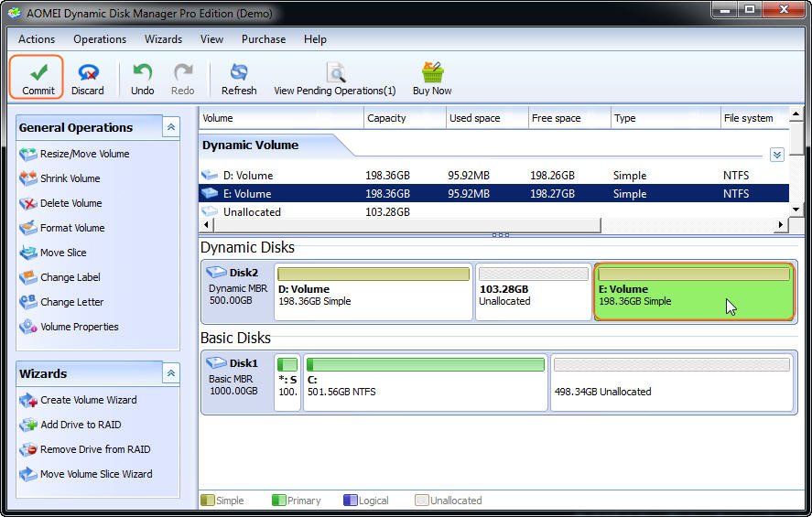Image resolution: width=812 pixels, height=517 pixels.
Task: Select the 103.28GB Unallocated block on Disk2
Action: (533, 294)
